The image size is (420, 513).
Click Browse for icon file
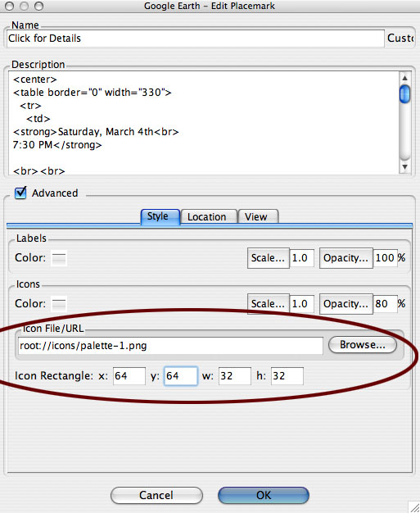tap(363, 344)
